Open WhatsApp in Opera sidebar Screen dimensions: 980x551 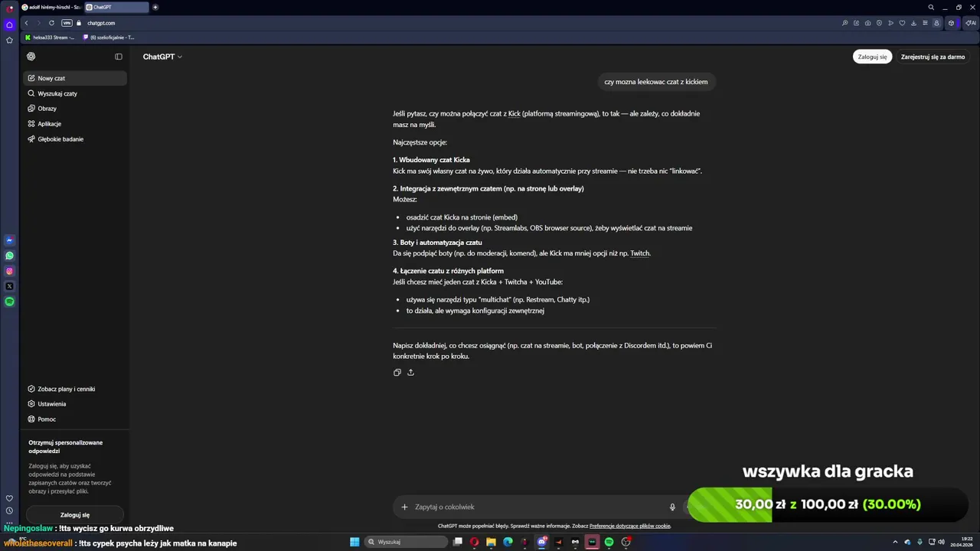(9, 256)
